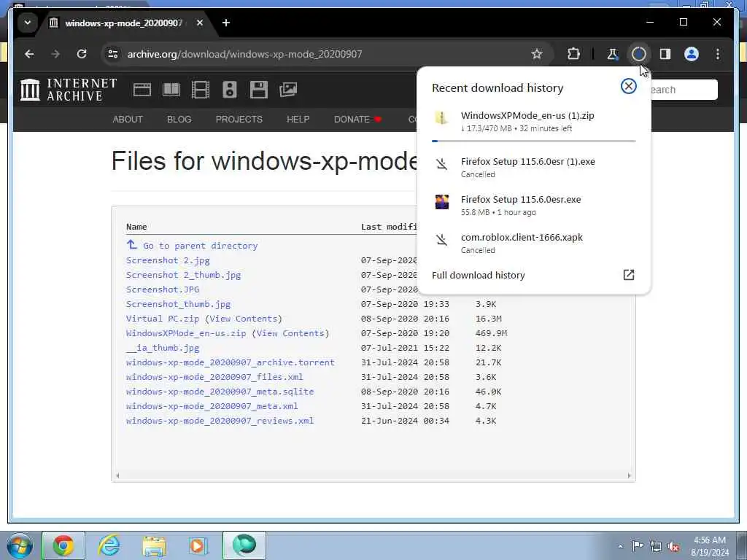Download Virtual PC.zip file
Image resolution: width=747 pixels, height=560 pixels.
[163, 319]
